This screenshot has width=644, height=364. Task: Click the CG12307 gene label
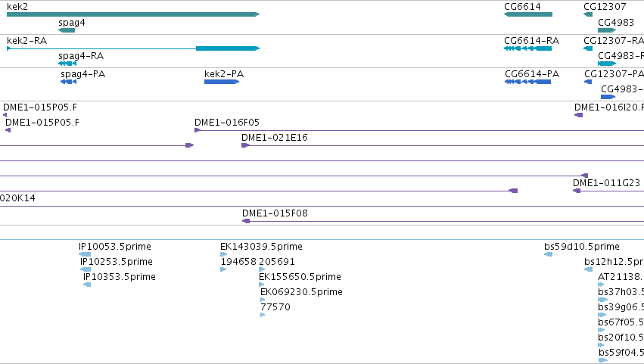[605, 7]
